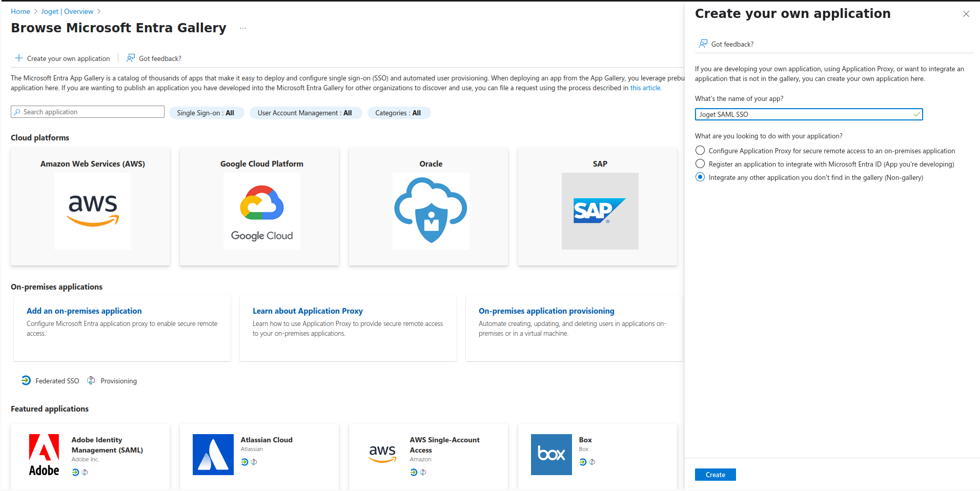The height and width of the screenshot is (491, 980).
Task: Click the Adobe logo in Featured applications
Action: [x=44, y=455]
